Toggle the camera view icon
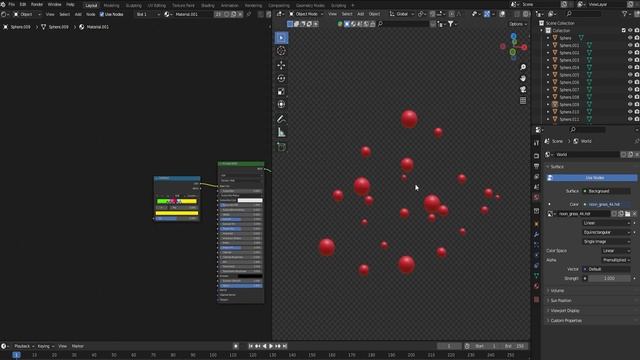640x360 pixels. coord(523,89)
